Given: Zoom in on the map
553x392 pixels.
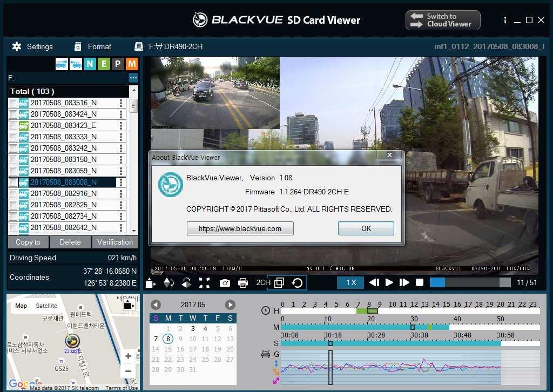Looking at the screenshot, I should pos(129,356).
